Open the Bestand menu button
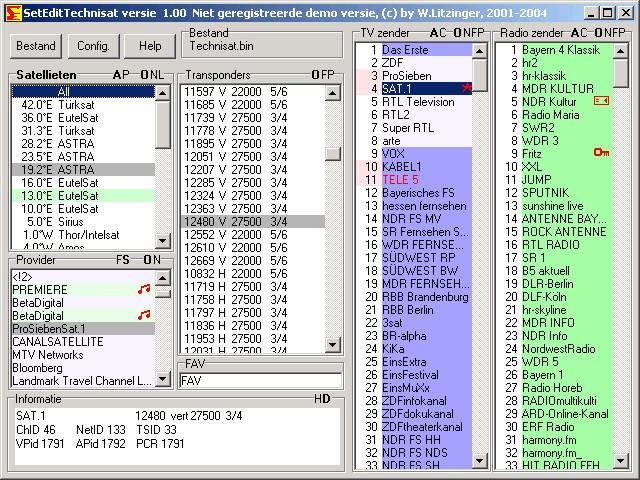This screenshot has height=480, width=640. pyautogui.click(x=36, y=46)
